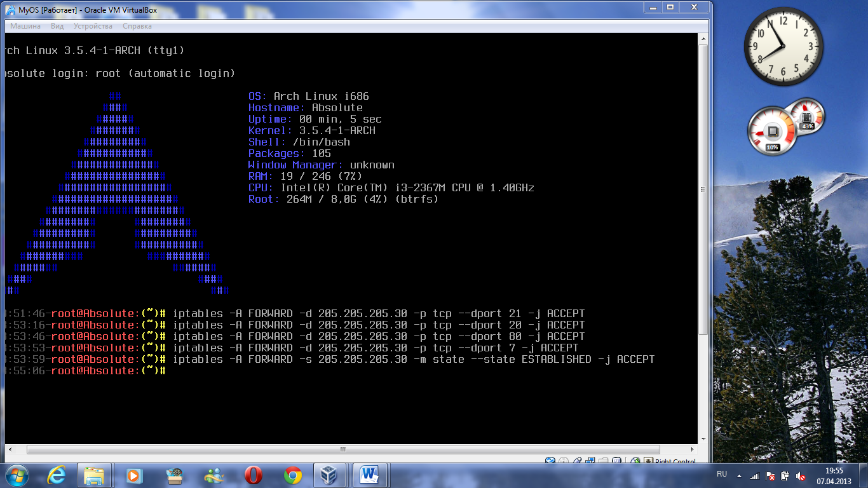Click the 'OS: Arch Linux i686' line
Image resolution: width=868 pixels, height=488 pixels.
point(309,96)
